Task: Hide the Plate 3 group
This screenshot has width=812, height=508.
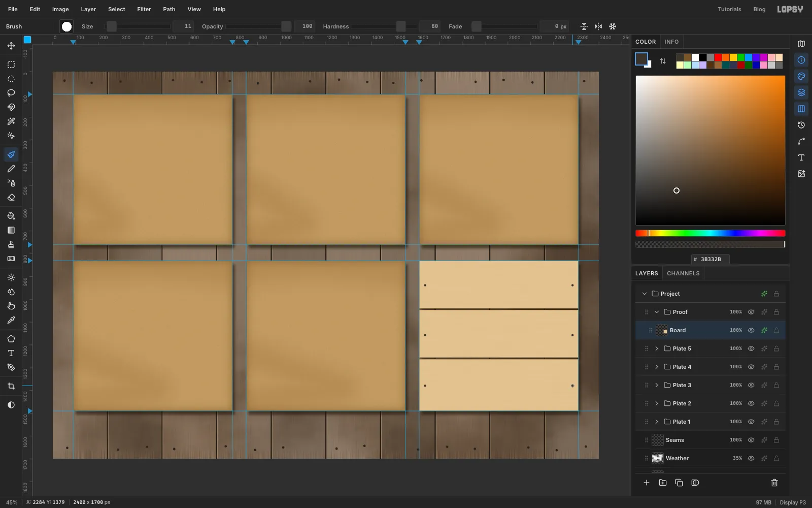Action: (x=751, y=385)
